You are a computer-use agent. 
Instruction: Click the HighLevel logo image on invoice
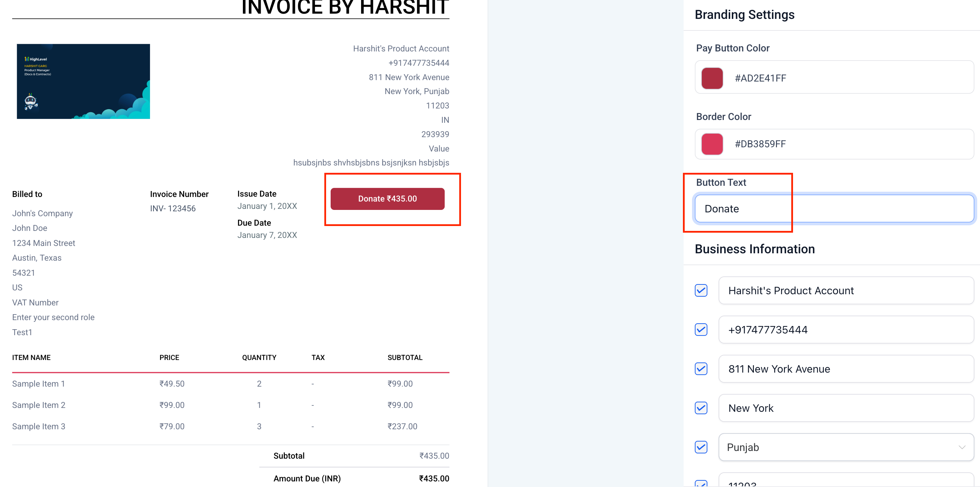[83, 81]
